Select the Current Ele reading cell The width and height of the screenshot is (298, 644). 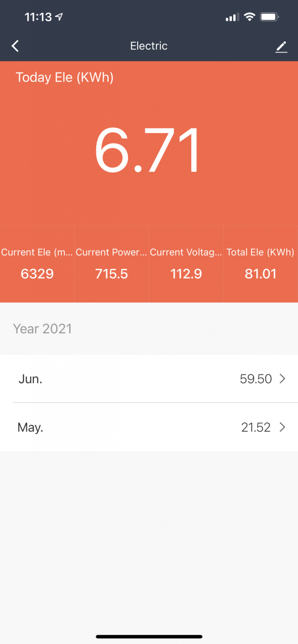(37, 264)
